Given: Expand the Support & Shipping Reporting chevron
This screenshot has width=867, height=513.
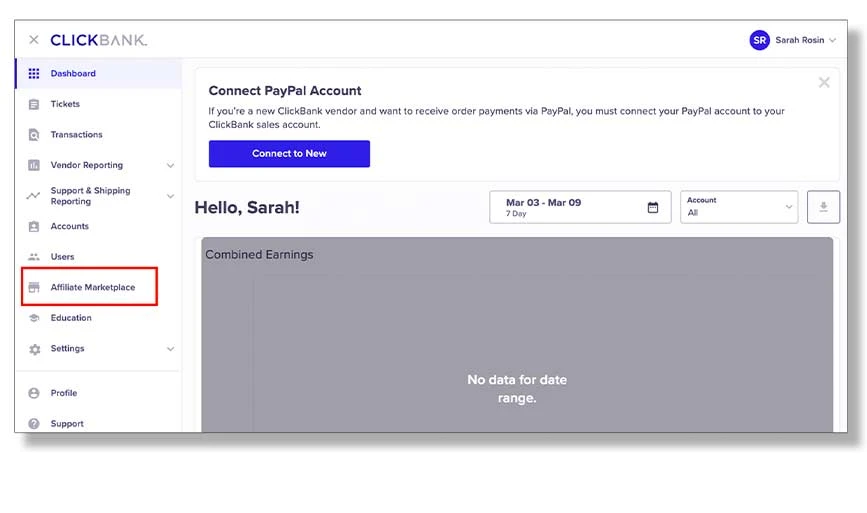Looking at the screenshot, I should pos(170,196).
